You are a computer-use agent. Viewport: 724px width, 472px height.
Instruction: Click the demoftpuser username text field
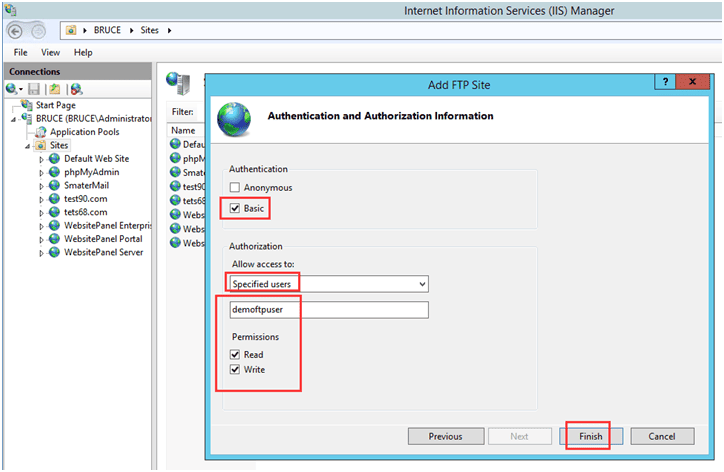[x=328, y=310]
